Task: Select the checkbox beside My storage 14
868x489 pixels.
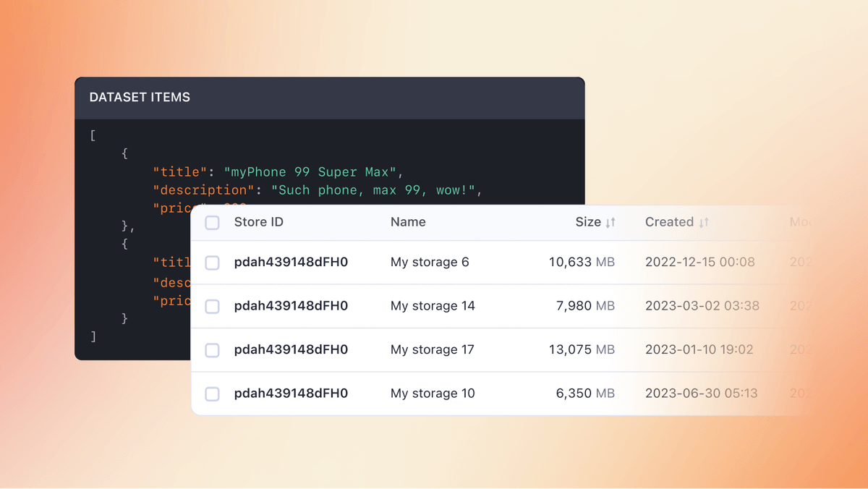Action: (212, 306)
